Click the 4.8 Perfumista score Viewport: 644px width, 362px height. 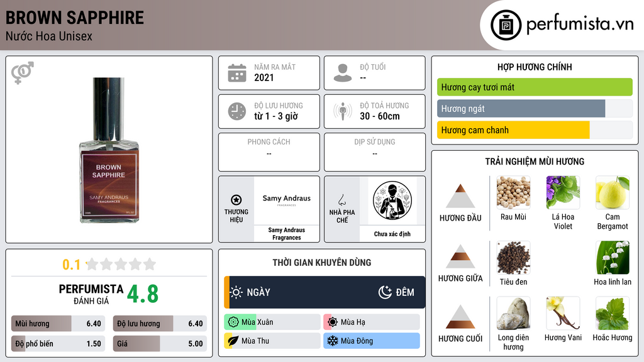point(143,294)
